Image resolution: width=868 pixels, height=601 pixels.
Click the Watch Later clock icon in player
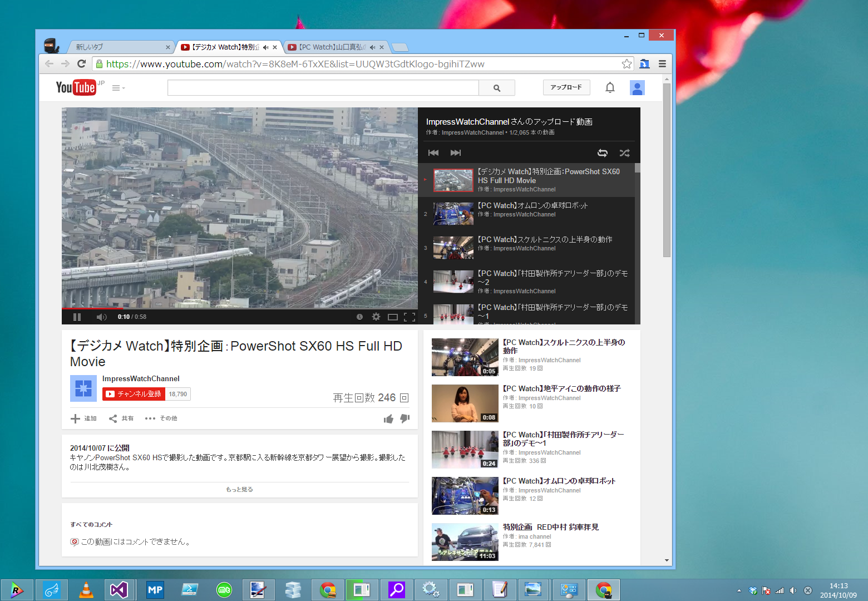pos(359,317)
